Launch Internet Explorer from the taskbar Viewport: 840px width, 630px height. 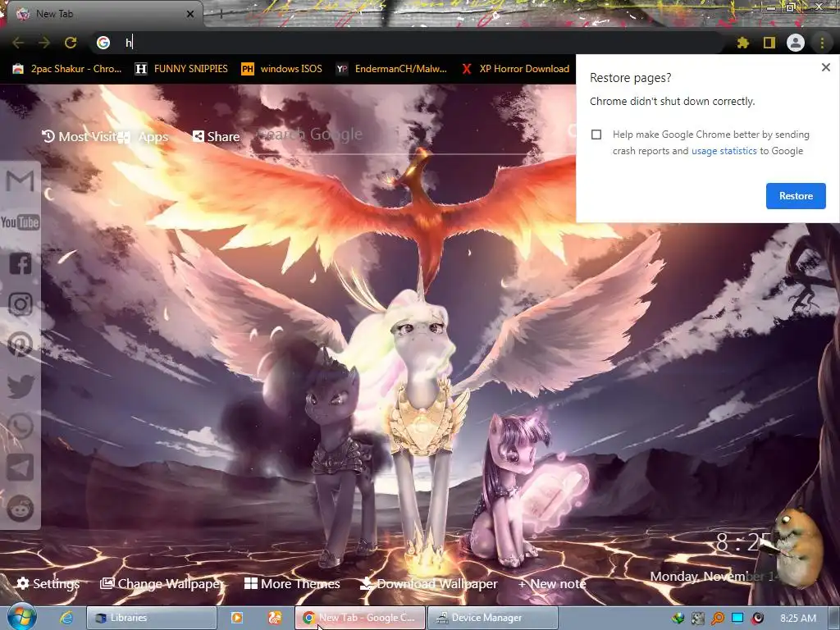[66, 618]
